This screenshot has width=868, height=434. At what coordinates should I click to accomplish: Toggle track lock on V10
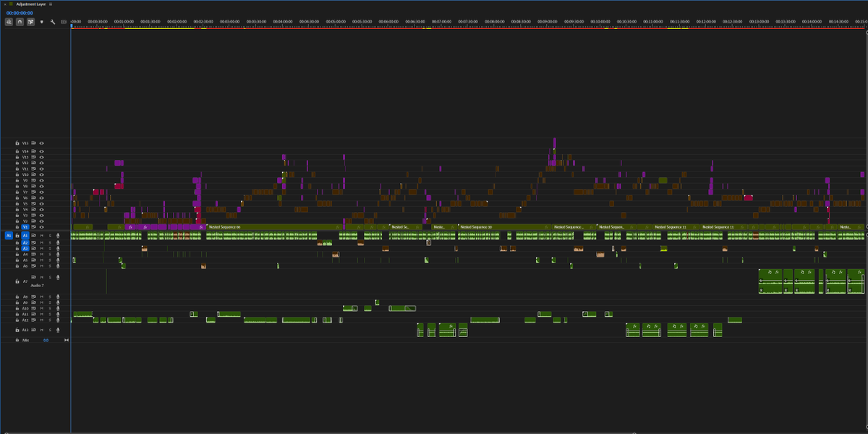click(17, 174)
